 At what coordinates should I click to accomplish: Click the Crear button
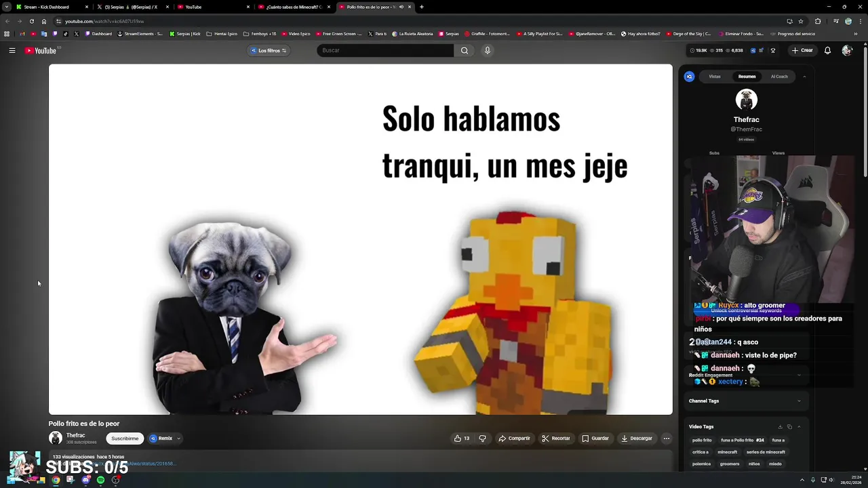pos(802,50)
